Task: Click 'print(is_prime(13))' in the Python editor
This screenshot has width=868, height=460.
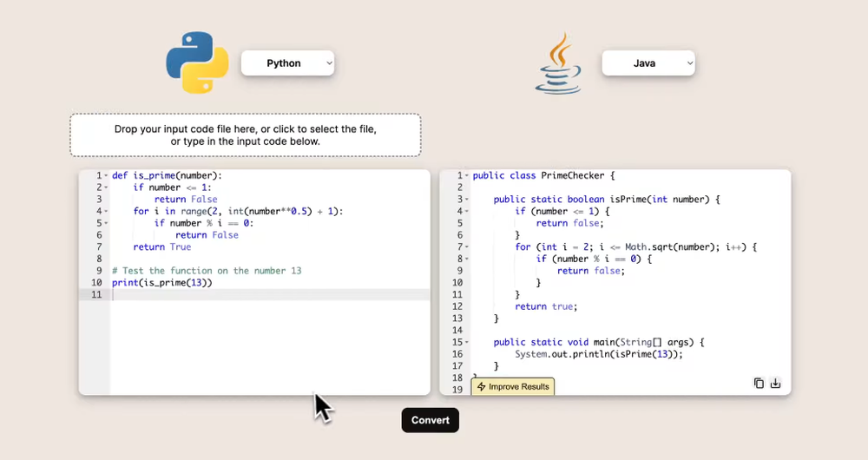Action: (x=162, y=283)
